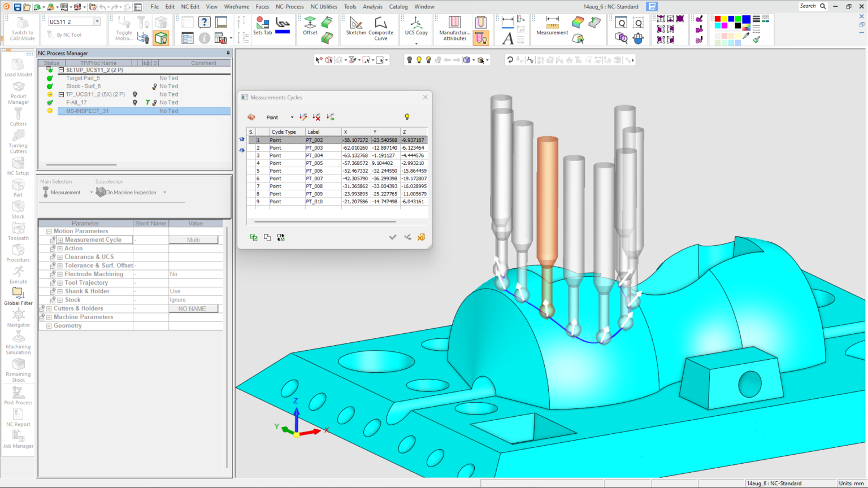868x488 pixels.
Task: Open the Point cycle type dropdown
Action: (x=292, y=117)
